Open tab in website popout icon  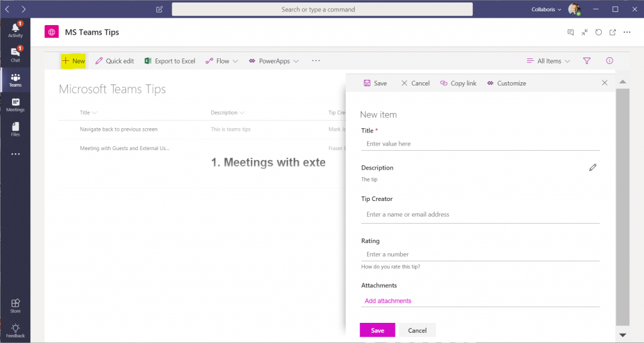tap(613, 33)
